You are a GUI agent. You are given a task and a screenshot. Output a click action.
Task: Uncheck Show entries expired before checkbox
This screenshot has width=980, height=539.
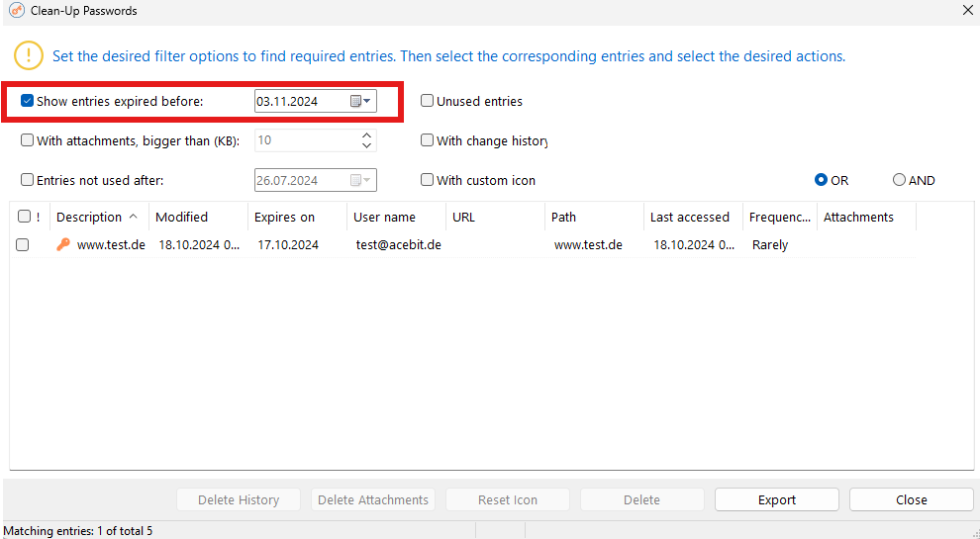[x=27, y=101]
